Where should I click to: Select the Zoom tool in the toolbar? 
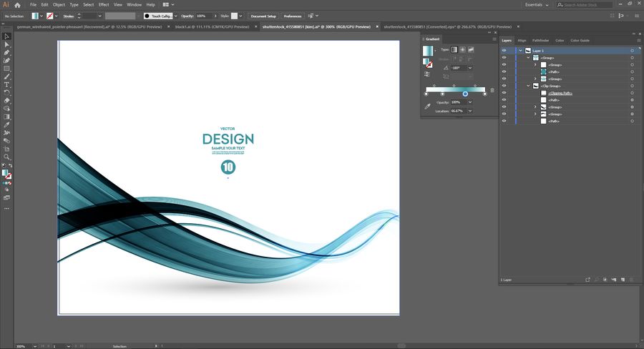tap(7, 157)
